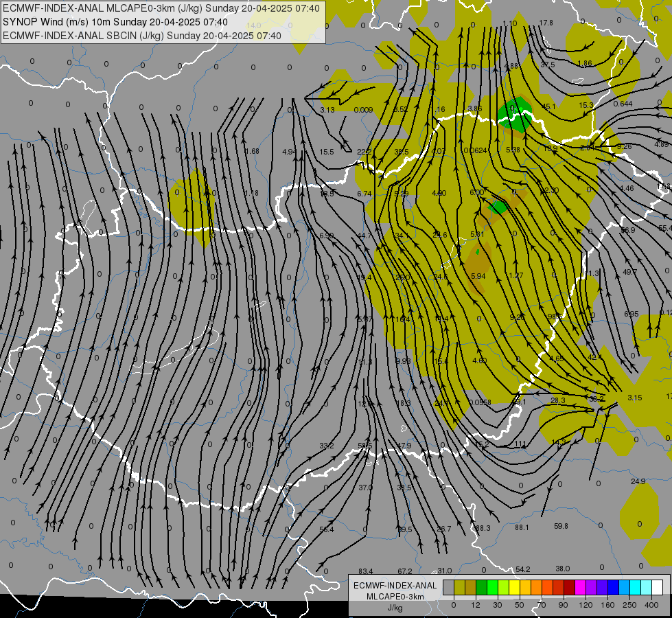Click the 'MLCAPE0-3km' label in the legend box

(x=395, y=597)
